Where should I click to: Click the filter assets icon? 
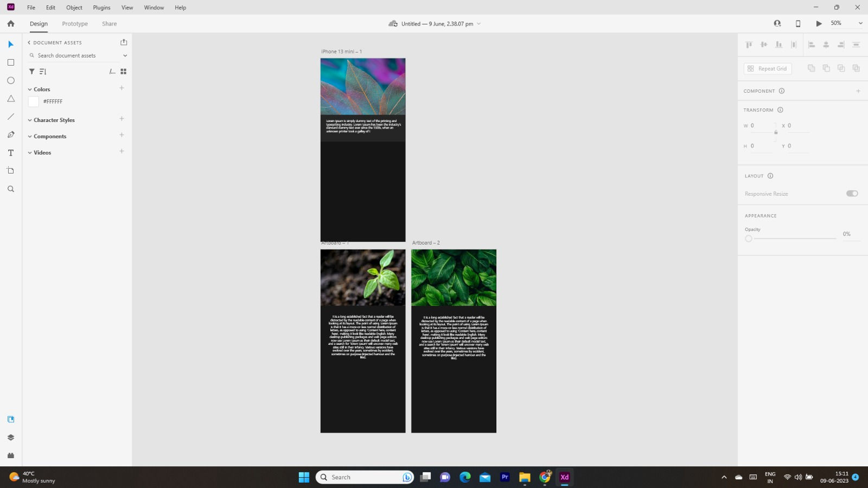32,71
